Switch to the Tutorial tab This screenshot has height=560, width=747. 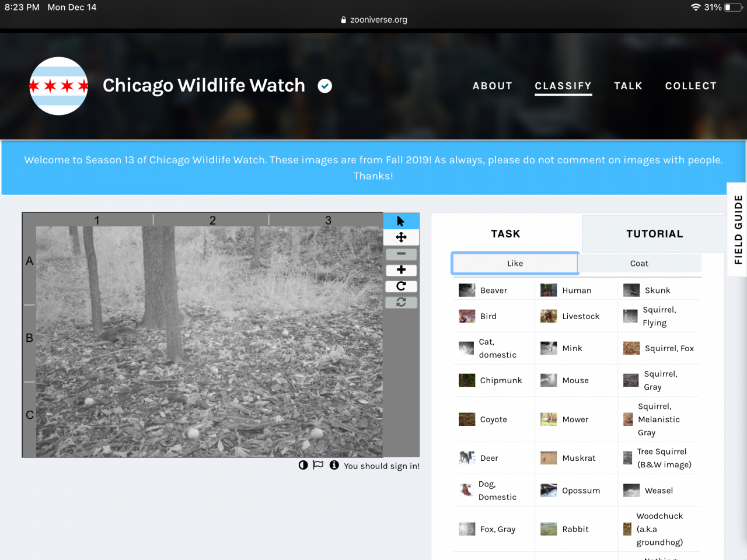tap(654, 233)
